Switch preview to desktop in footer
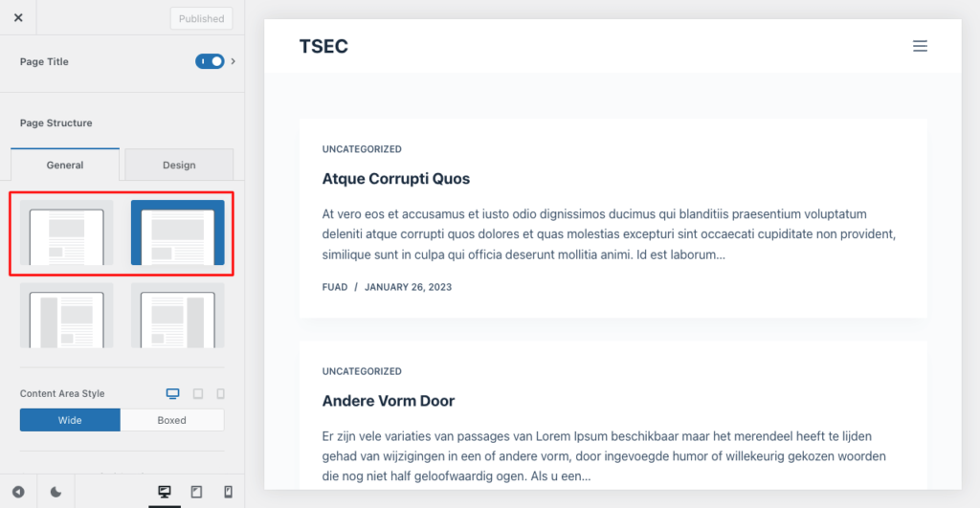The width and height of the screenshot is (980, 508). coord(165,492)
